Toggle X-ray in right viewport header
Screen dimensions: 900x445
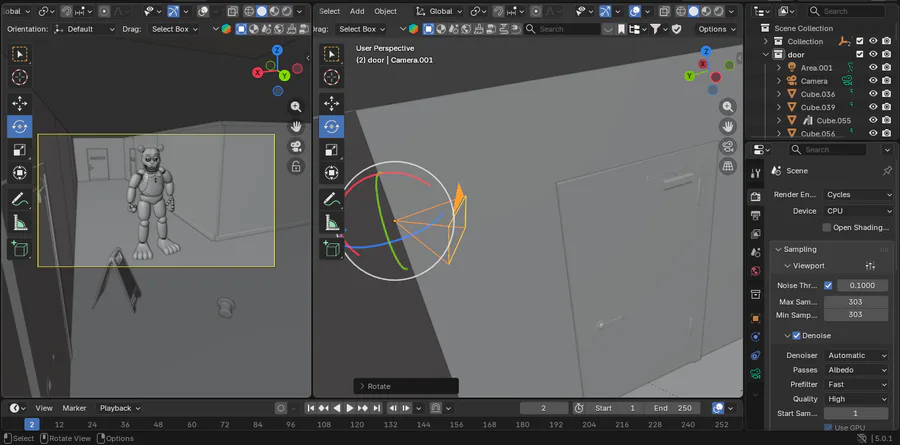click(x=664, y=11)
